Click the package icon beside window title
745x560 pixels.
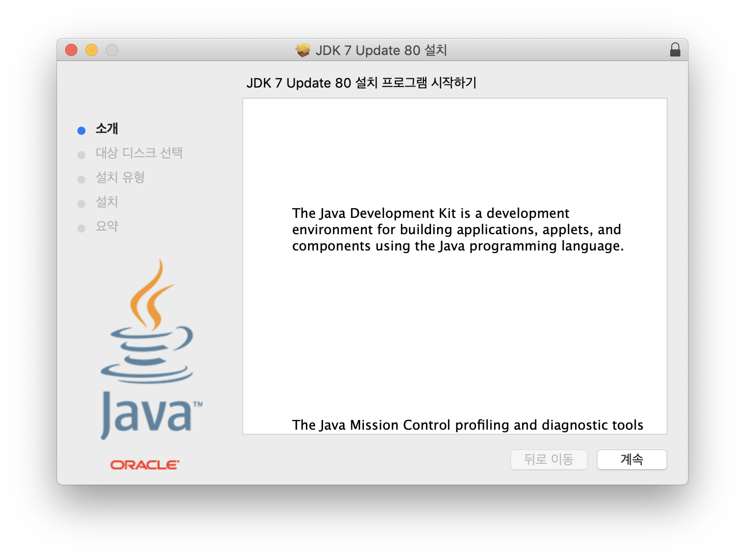click(x=303, y=50)
